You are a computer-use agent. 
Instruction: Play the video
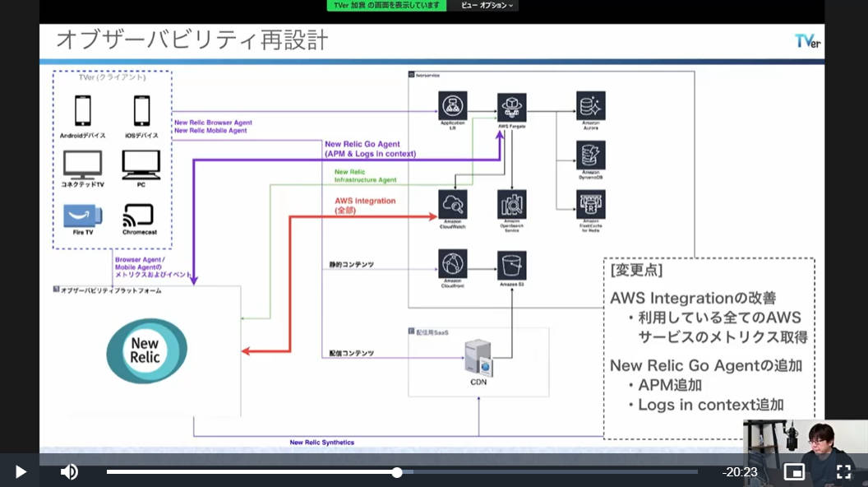pyautogui.click(x=21, y=471)
